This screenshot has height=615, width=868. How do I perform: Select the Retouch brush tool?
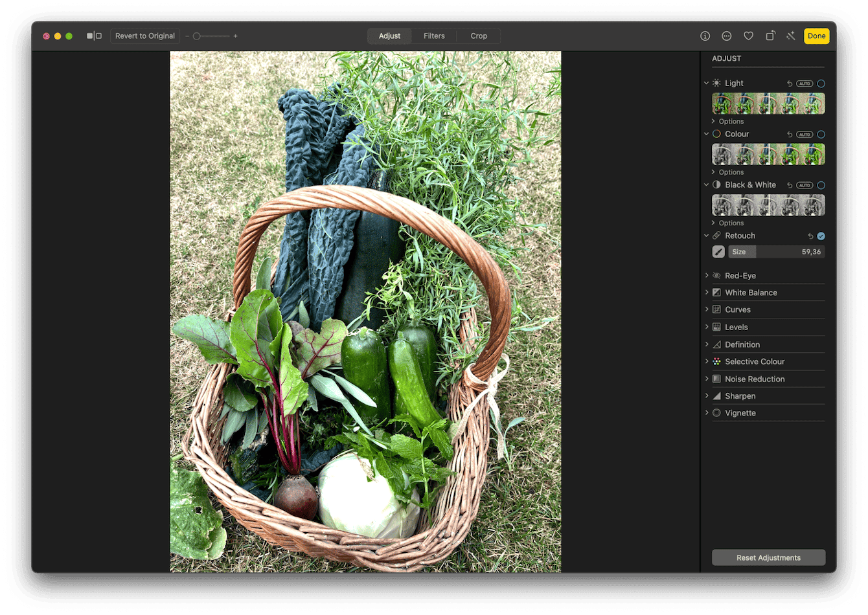pos(718,251)
